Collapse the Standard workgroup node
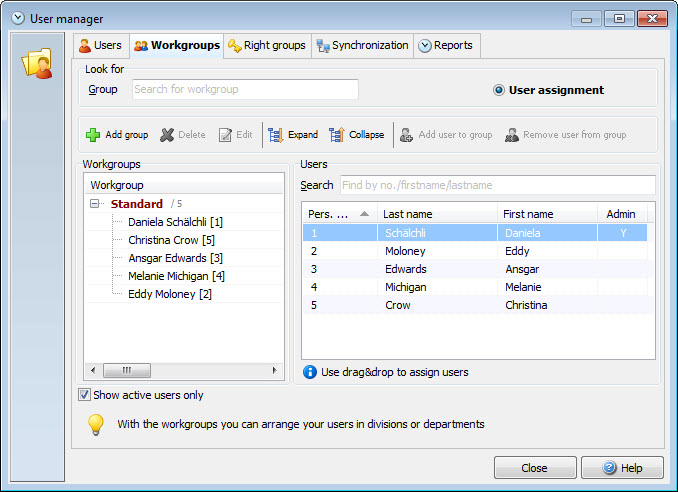The height and width of the screenshot is (492, 678). pyautogui.click(x=94, y=203)
